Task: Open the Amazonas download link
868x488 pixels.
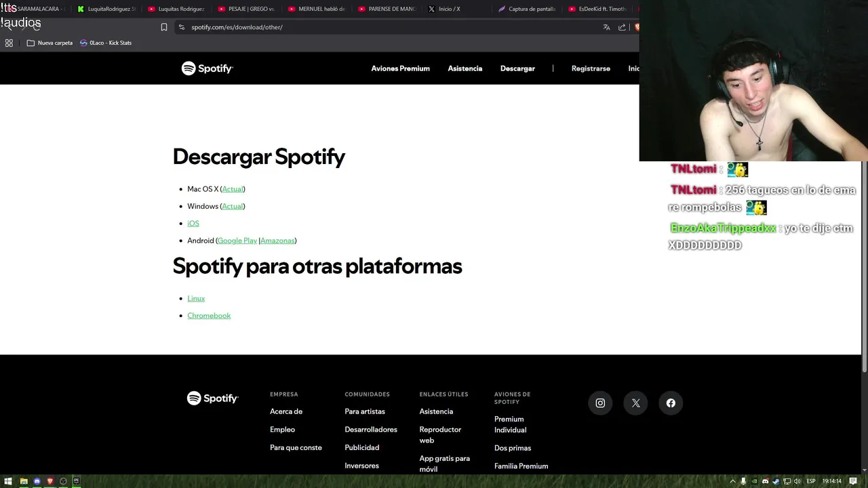Action: [277, 241]
